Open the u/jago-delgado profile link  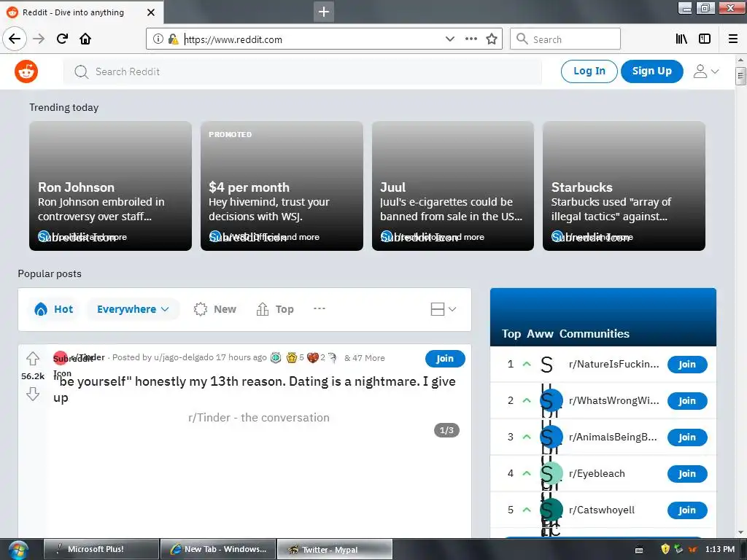183,357
